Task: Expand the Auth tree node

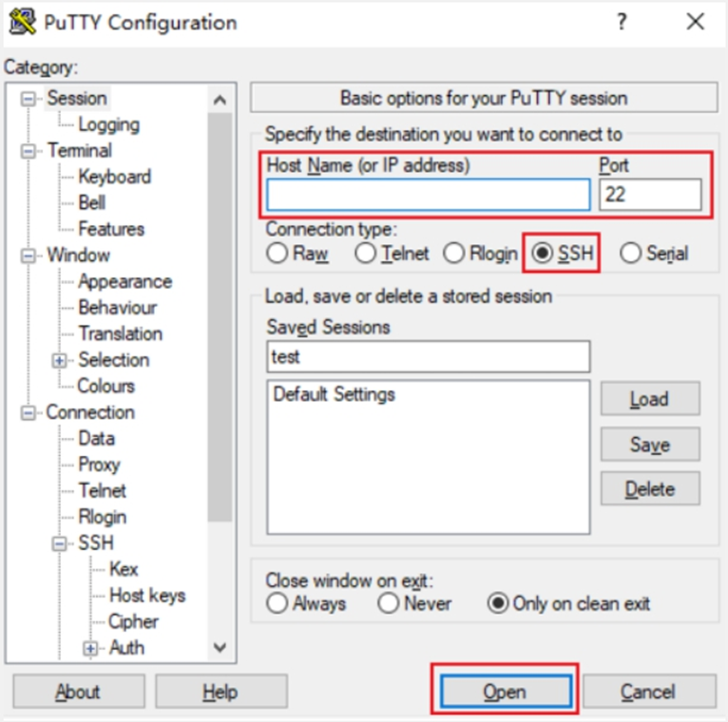Action: [x=91, y=648]
